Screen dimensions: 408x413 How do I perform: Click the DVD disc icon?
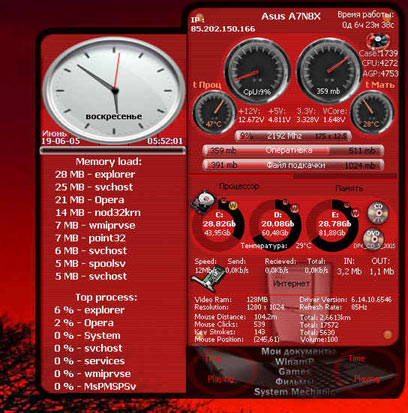click(x=373, y=238)
